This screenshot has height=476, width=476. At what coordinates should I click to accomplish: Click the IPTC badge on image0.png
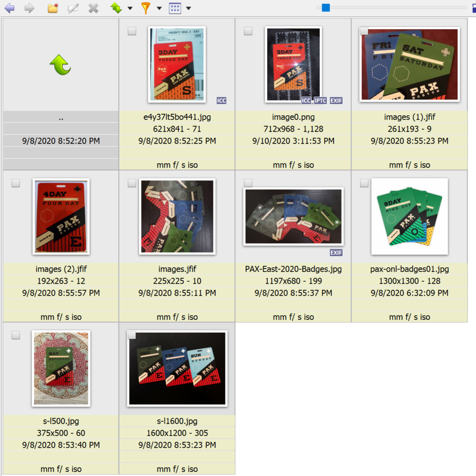(320, 100)
